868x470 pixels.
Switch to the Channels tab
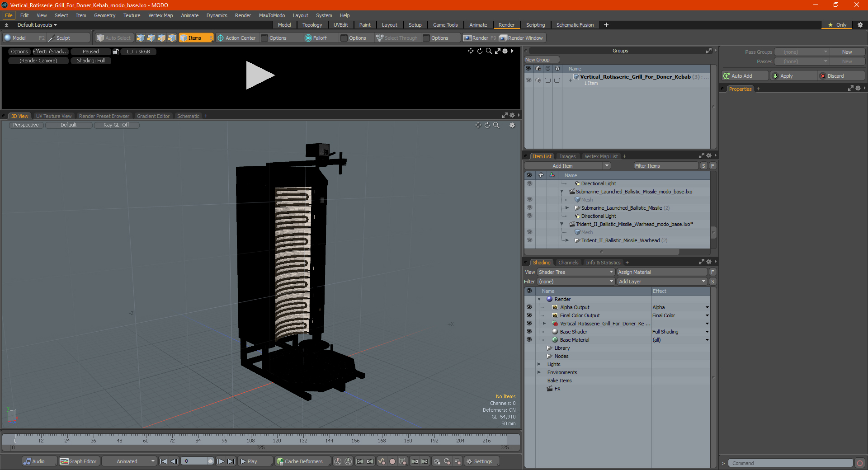tap(568, 263)
